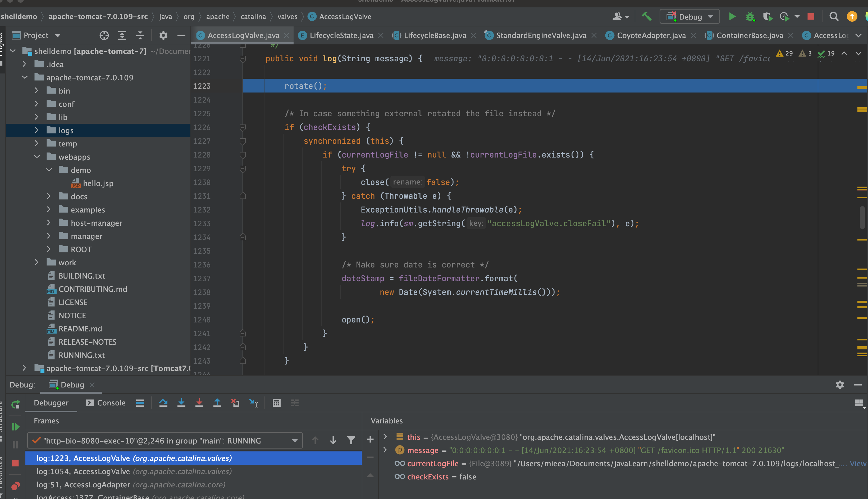
Task: Click Step Into blue down arrow
Action: coord(181,403)
